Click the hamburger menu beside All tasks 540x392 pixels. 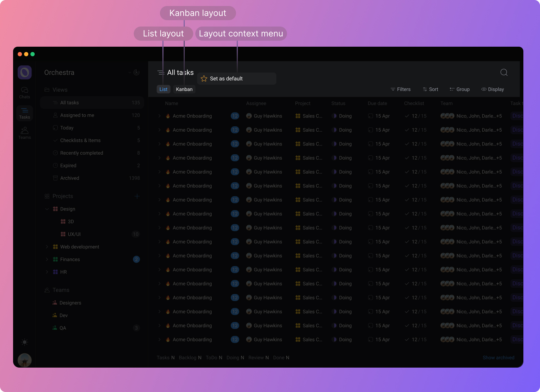161,73
